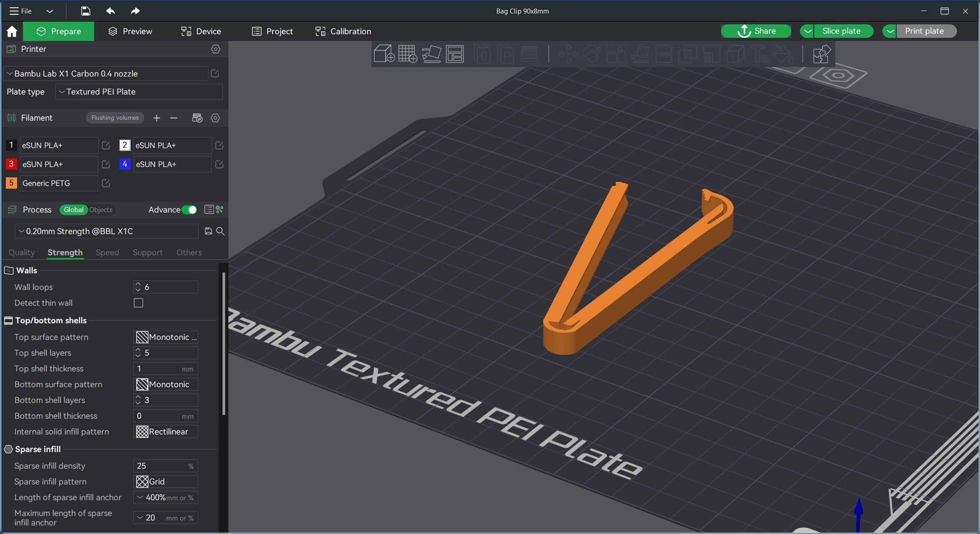The image size is (980, 534).
Task: Click the filament settings gear icon
Action: click(215, 118)
